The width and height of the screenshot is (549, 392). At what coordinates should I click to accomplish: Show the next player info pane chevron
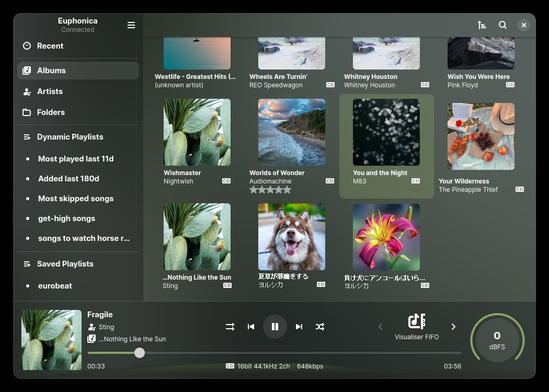(453, 327)
